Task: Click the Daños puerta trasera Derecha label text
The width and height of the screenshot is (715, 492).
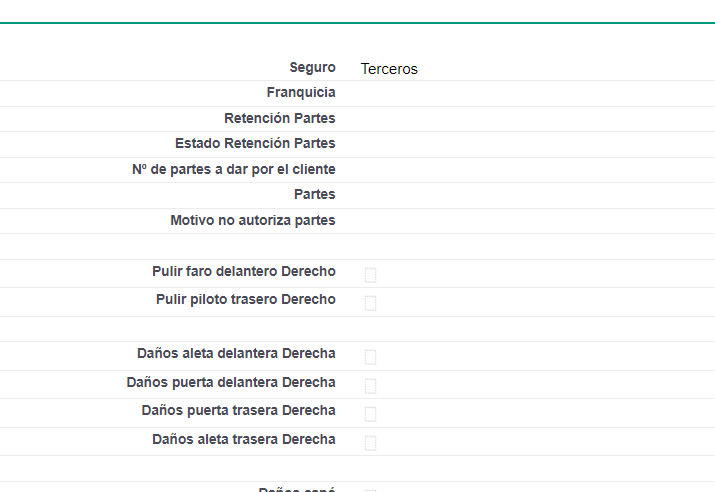Action: (238, 410)
